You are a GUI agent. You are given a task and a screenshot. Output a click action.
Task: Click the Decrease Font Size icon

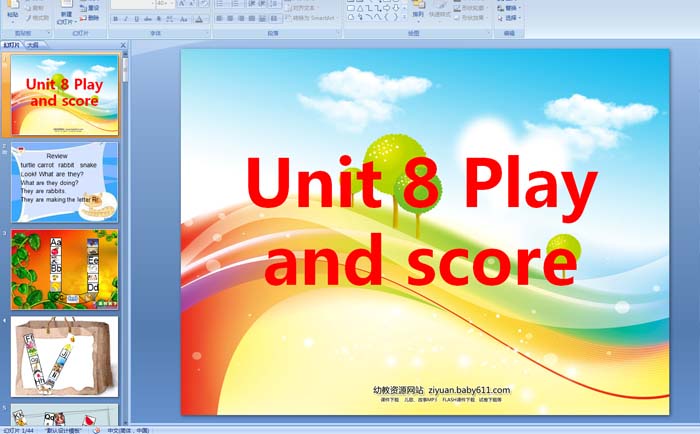pyautogui.click(x=192, y=4)
